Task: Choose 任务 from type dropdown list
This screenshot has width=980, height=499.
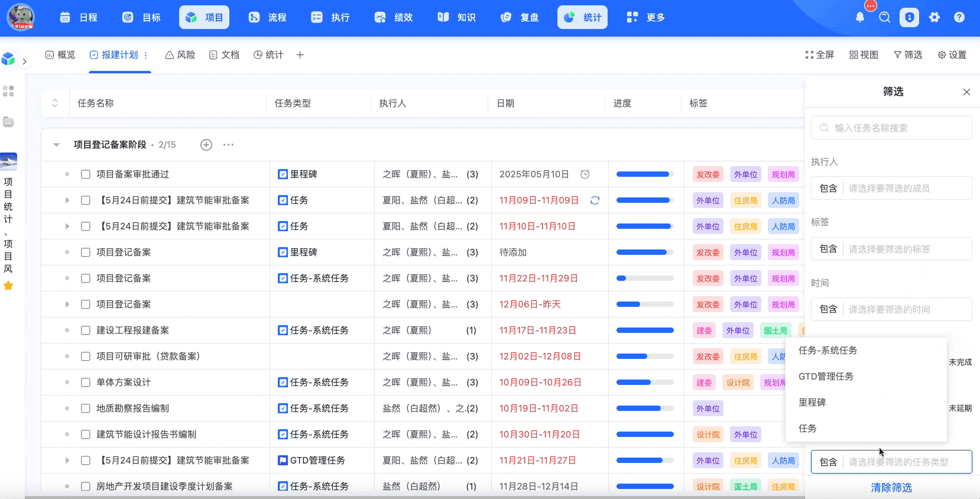Action: click(x=867, y=429)
